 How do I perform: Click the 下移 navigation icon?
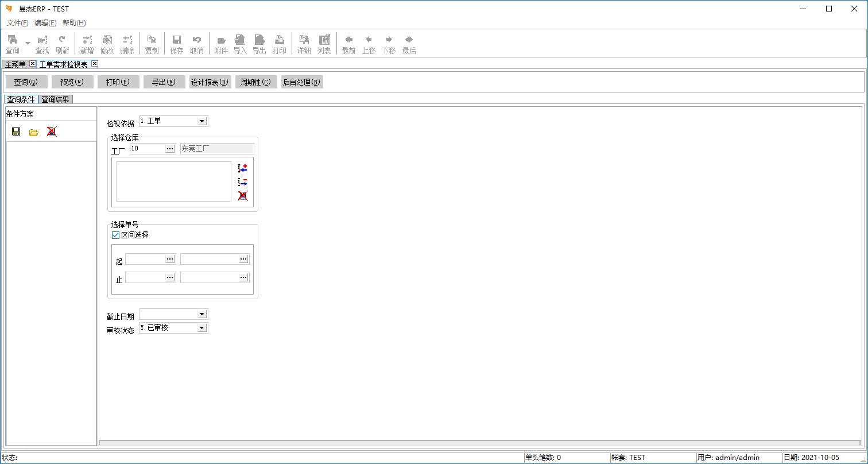389,44
